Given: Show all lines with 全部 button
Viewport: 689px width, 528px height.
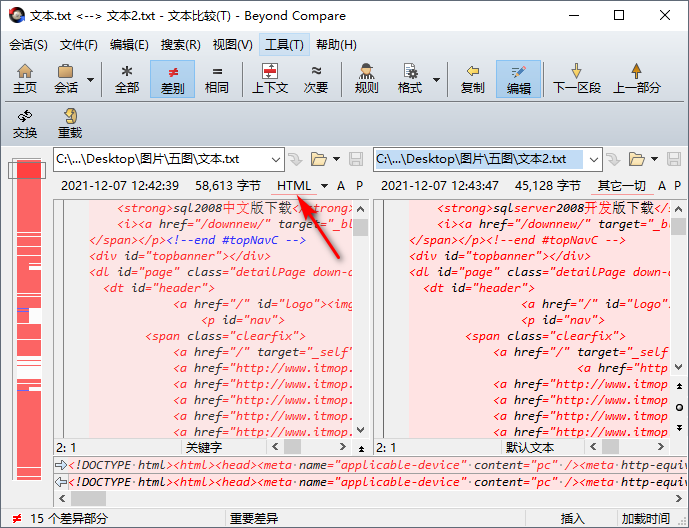Looking at the screenshot, I should (x=127, y=79).
